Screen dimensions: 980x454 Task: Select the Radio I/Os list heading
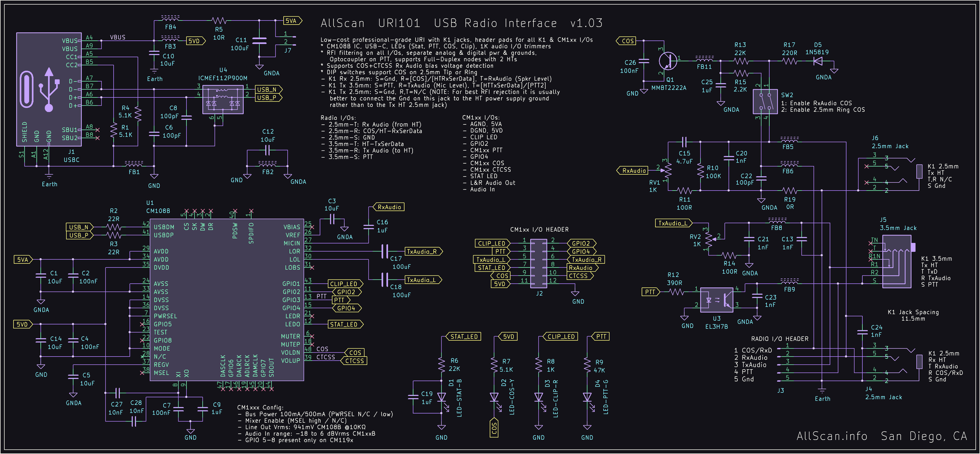(338, 118)
